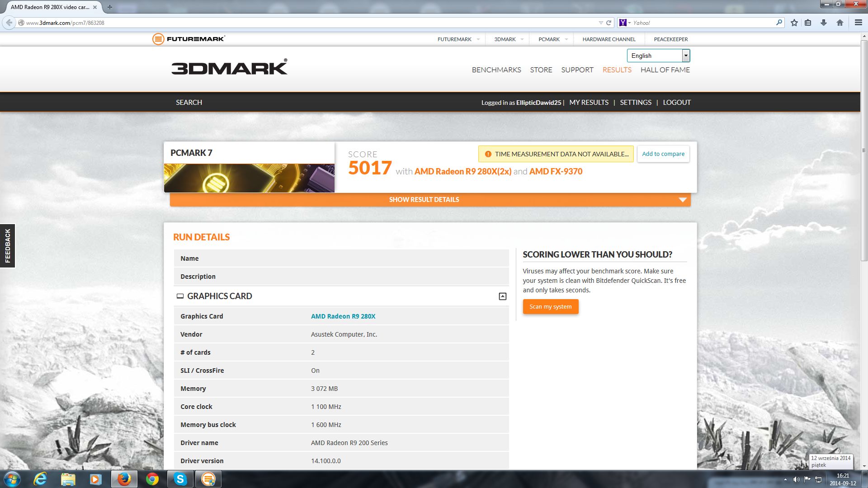Open My Results

point(589,103)
